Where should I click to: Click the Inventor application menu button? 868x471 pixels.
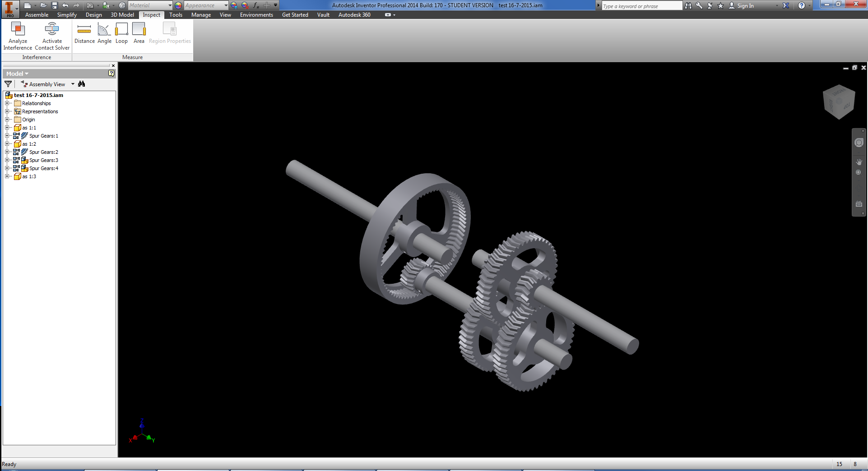click(x=9, y=9)
